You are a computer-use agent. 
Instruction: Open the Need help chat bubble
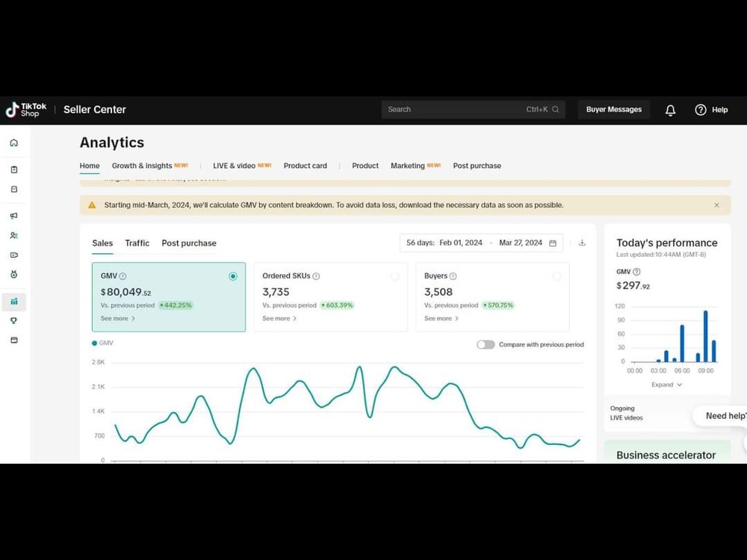[x=722, y=416]
